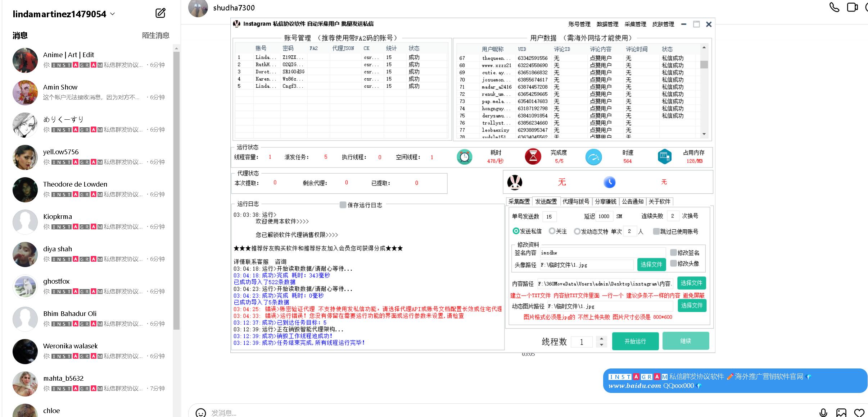Image resolution: width=868 pixels, height=417 pixels.
Task: Click the add photo icon in message bar
Action: (x=841, y=413)
